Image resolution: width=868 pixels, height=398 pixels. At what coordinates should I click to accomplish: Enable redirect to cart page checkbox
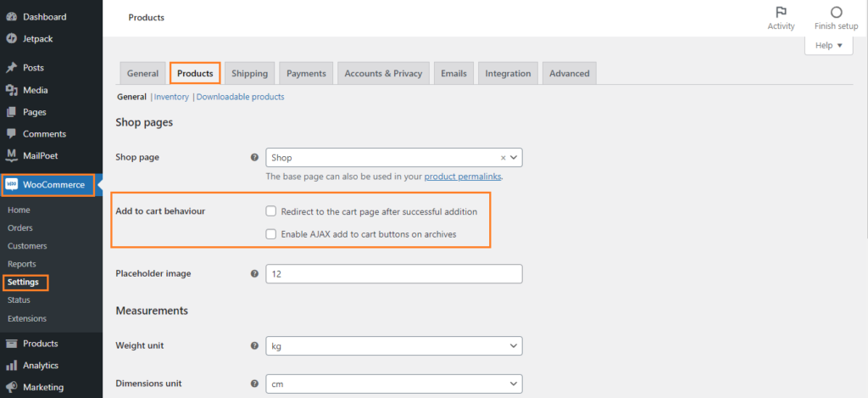tap(271, 211)
